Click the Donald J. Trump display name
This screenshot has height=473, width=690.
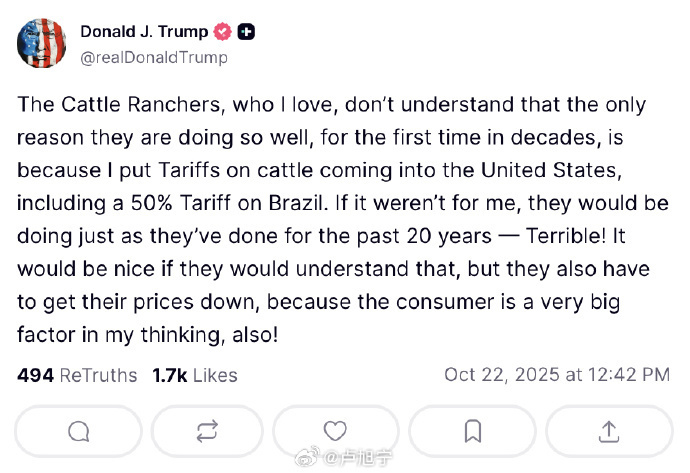click(x=143, y=32)
